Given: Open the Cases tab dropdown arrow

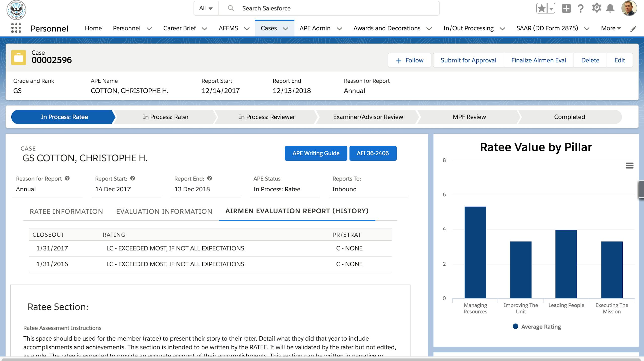Looking at the screenshot, I should [286, 28].
